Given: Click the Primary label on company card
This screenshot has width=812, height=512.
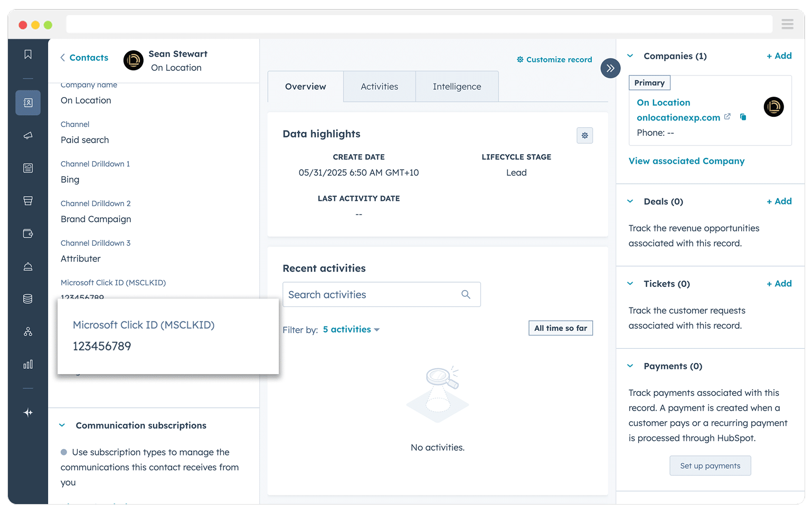Looking at the screenshot, I should tap(649, 83).
